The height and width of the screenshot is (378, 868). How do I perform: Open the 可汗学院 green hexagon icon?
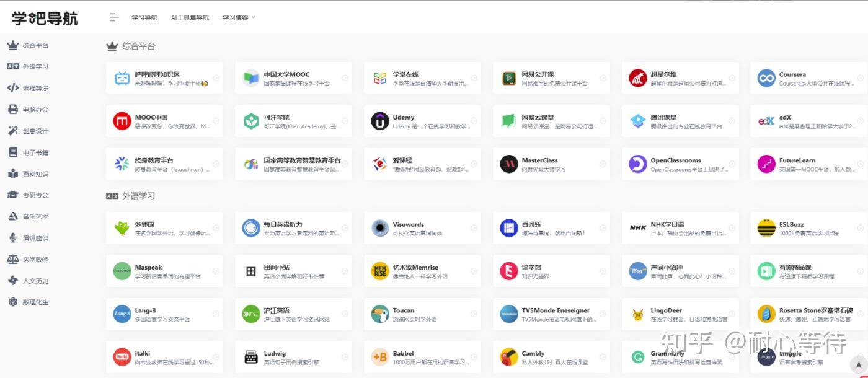[251, 121]
